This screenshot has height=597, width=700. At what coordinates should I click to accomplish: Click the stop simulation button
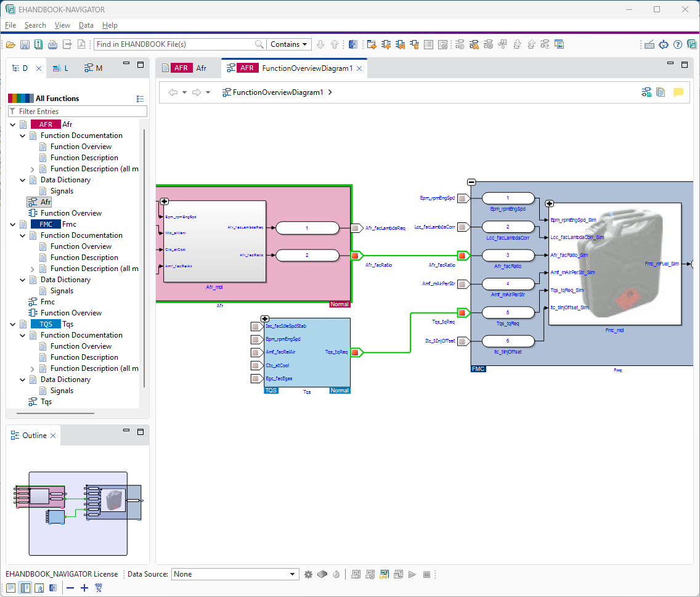pos(426,574)
